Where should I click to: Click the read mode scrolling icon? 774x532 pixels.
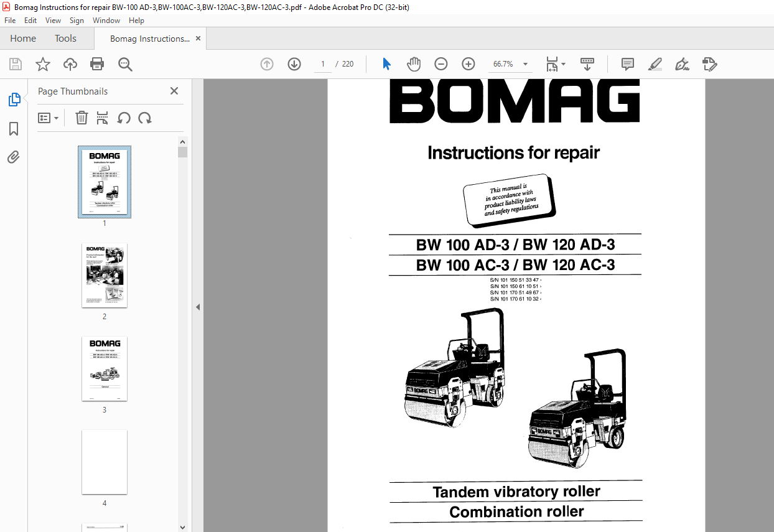coord(587,64)
